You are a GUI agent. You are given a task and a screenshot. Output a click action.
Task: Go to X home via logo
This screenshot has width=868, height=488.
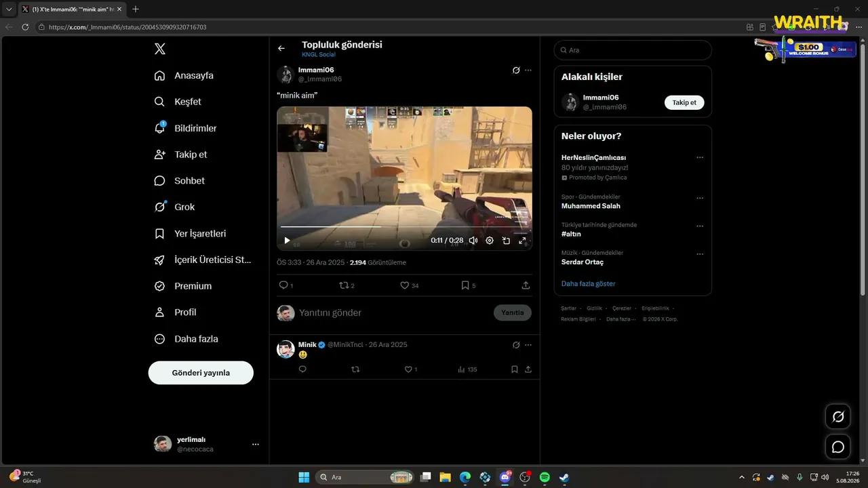(159, 49)
